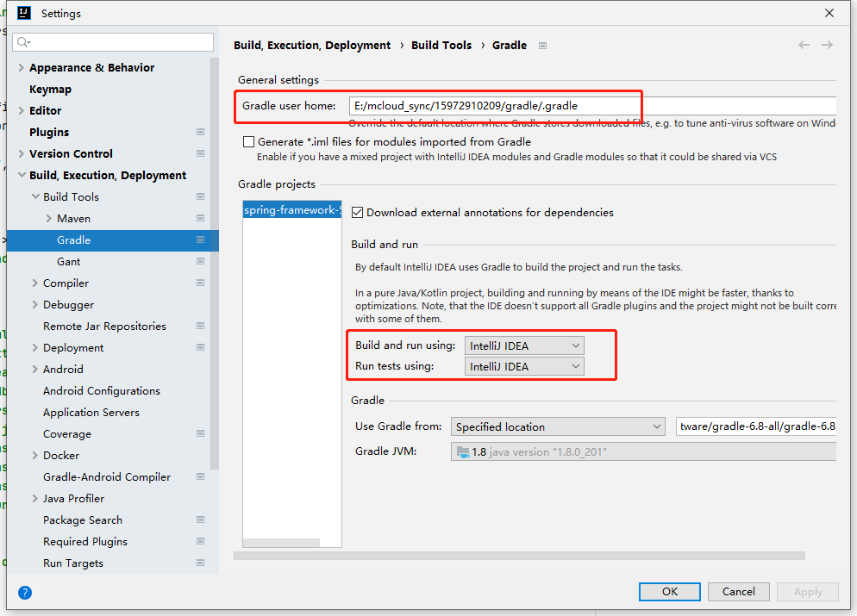Open Coverage settings page
This screenshot has width=857, height=616.
click(67, 433)
